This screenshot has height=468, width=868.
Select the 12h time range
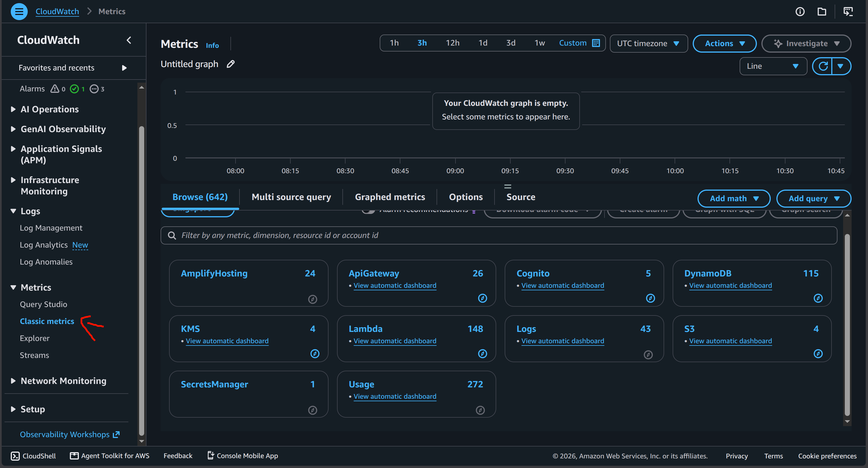click(452, 43)
